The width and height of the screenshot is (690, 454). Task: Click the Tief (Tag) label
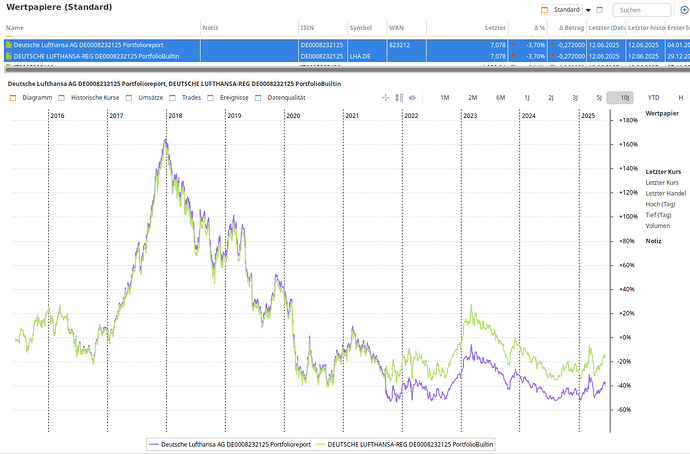(x=658, y=215)
